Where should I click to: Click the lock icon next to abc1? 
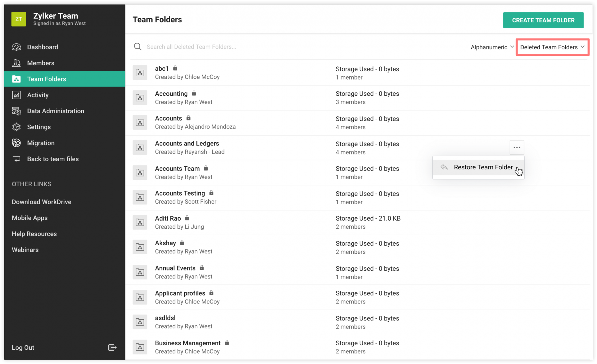click(175, 68)
